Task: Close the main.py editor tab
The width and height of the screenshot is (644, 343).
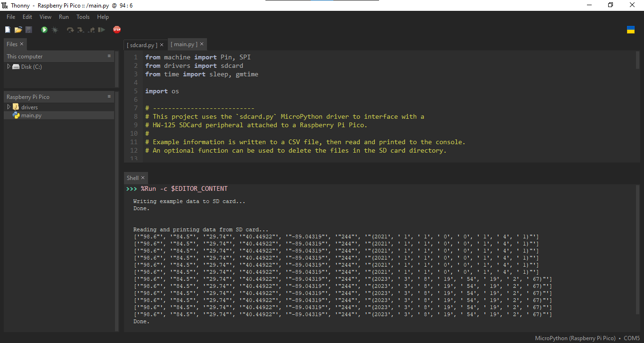Action: 202,44
